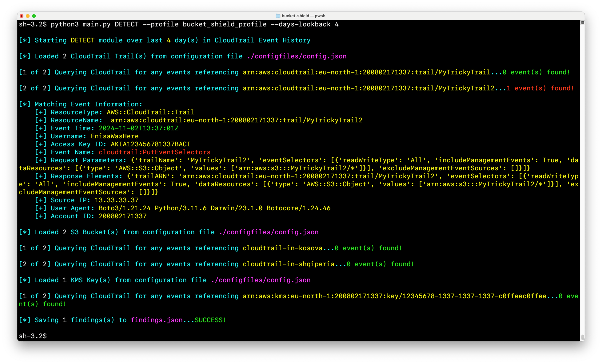The image size is (602, 364).
Task: Click the shell prompt at the bottom
Action: [x=32, y=336]
